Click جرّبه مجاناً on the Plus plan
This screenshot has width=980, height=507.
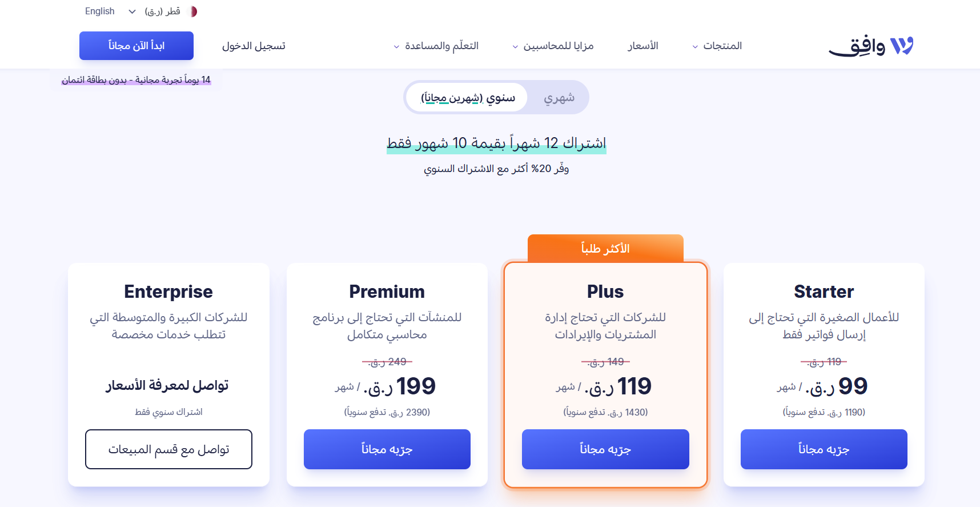pos(605,449)
